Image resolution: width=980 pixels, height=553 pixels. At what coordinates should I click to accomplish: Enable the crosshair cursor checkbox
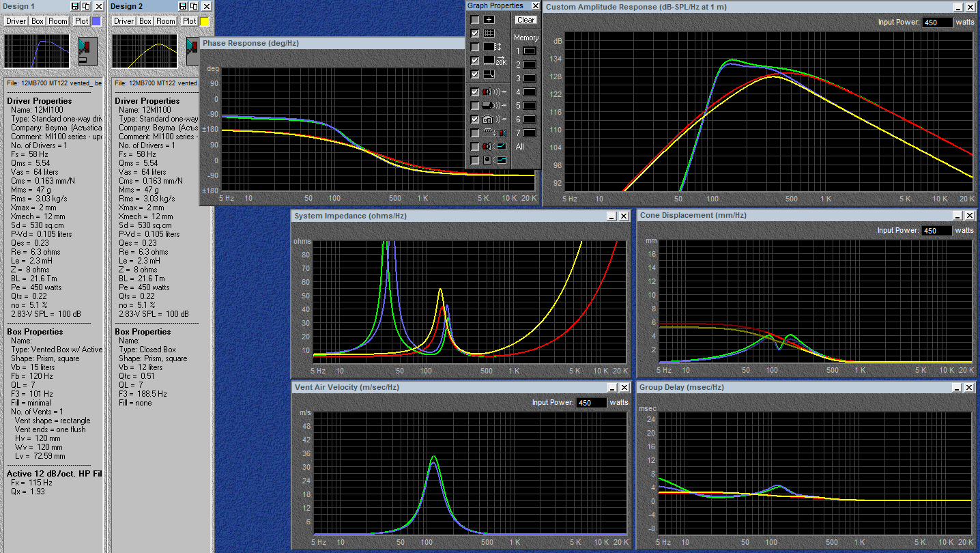pyautogui.click(x=475, y=20)
